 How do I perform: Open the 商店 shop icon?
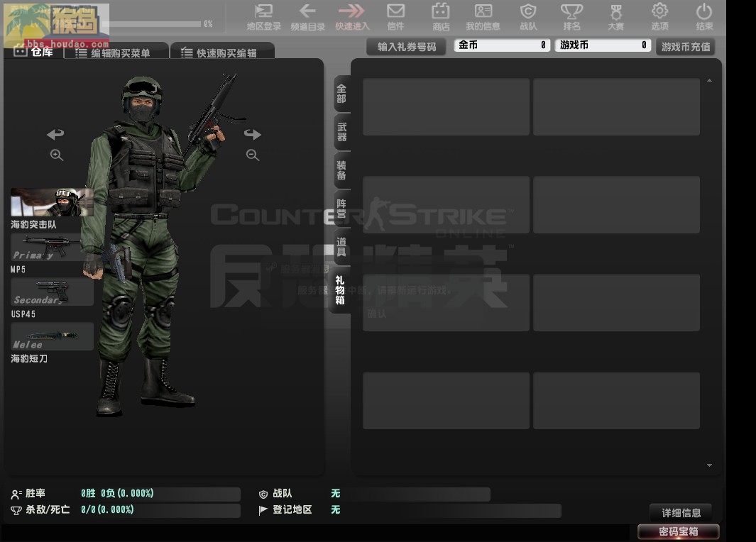coord(441,17)
